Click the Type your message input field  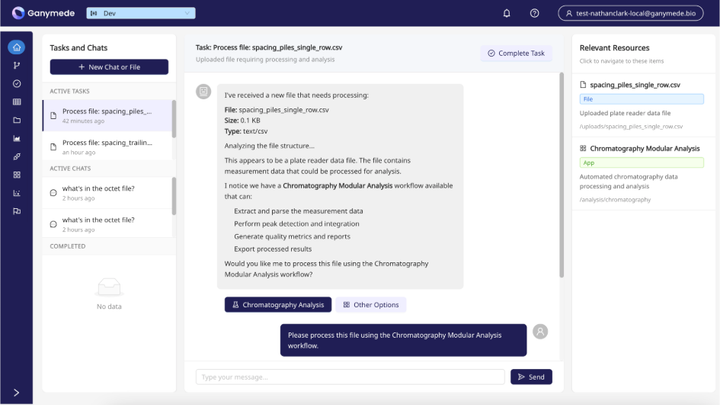tap(350, 377)
